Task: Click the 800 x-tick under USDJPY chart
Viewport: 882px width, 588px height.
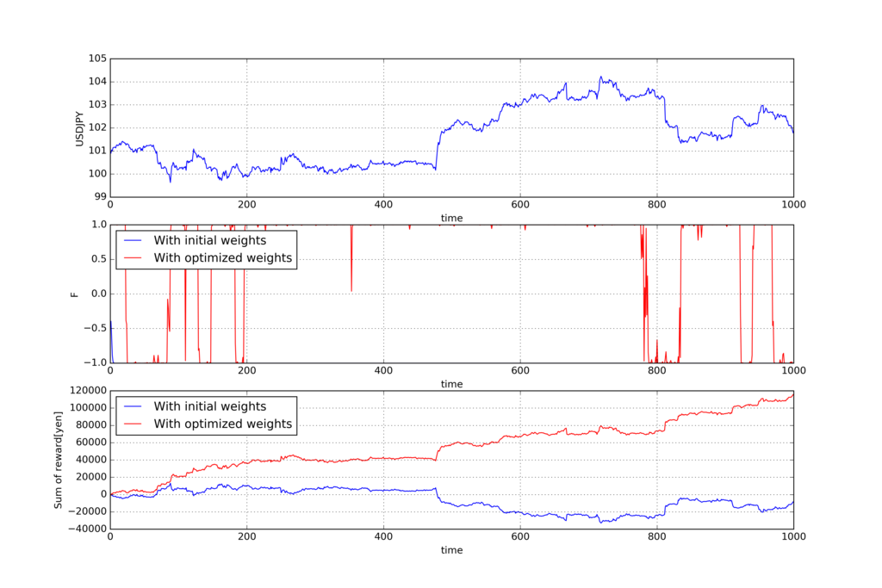Action: click(x=657, y=205)
